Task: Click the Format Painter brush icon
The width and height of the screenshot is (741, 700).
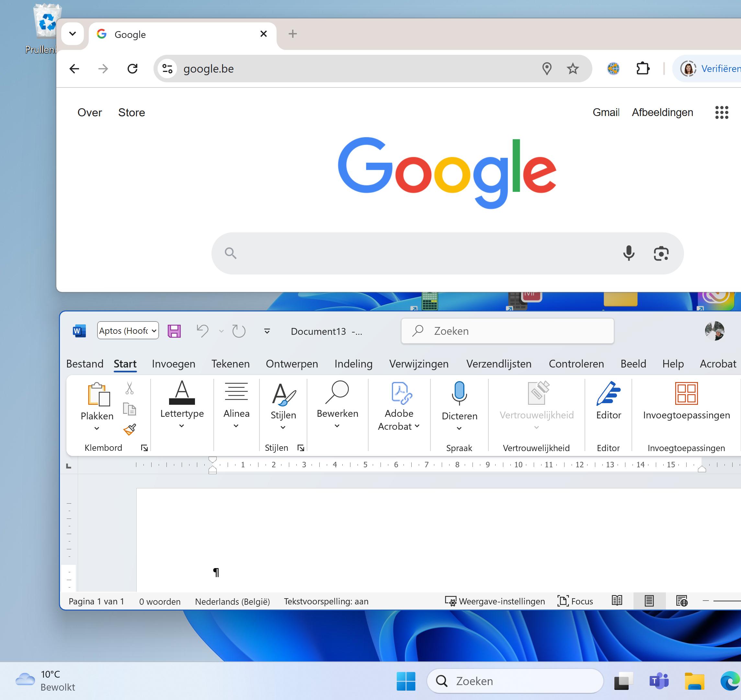Action: pyautogui.click(x=130, y=429)
